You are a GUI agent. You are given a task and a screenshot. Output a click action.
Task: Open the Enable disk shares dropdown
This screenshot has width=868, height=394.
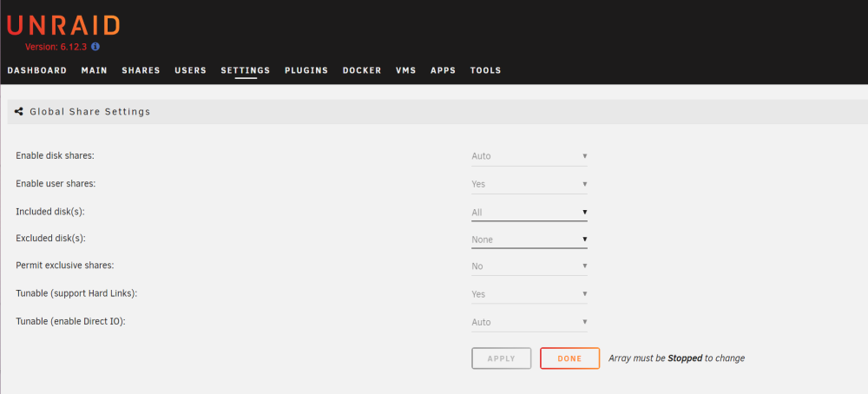[x=529, y=156]
